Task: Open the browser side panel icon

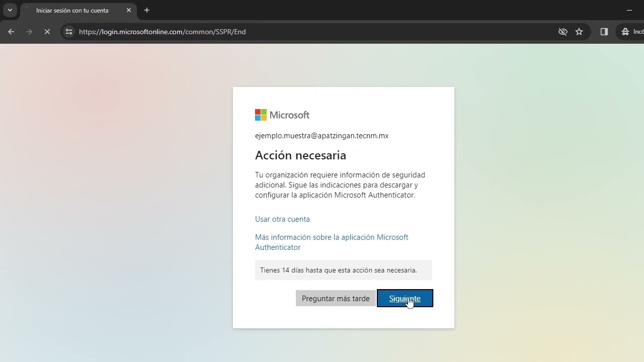Action: click(604, 32)
